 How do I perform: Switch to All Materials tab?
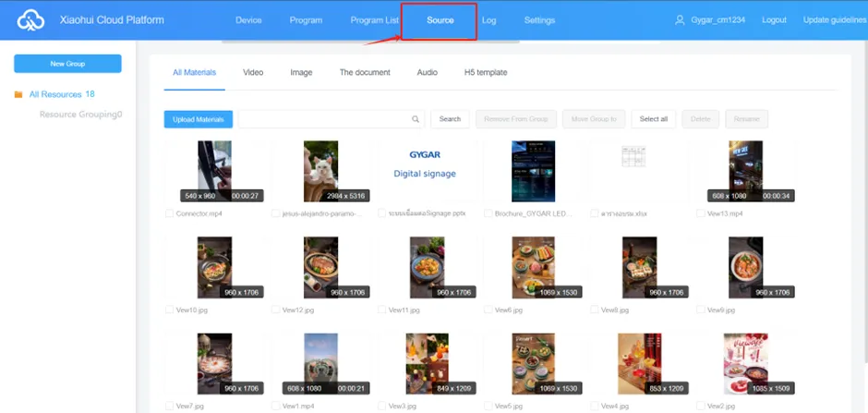click(194, 72)
